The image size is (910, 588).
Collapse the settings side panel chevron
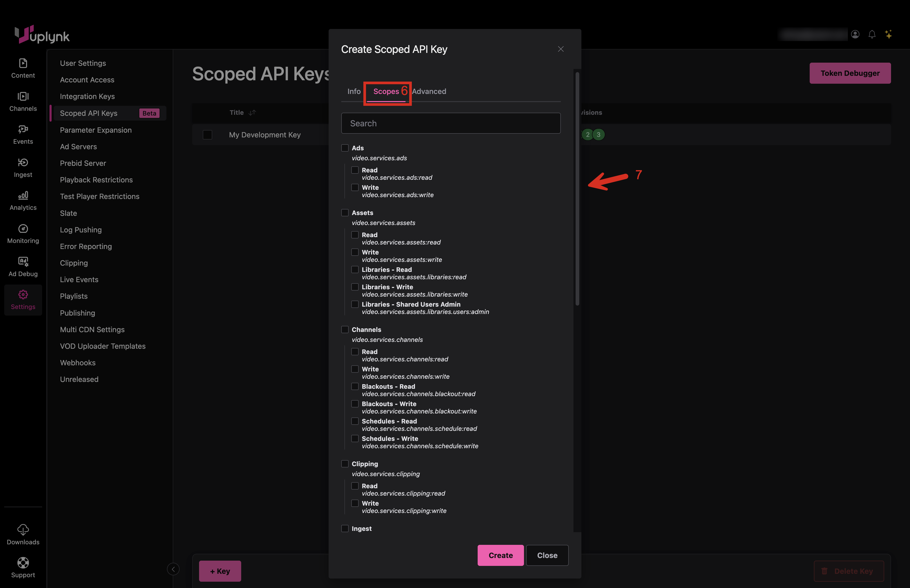pos(173,569)
